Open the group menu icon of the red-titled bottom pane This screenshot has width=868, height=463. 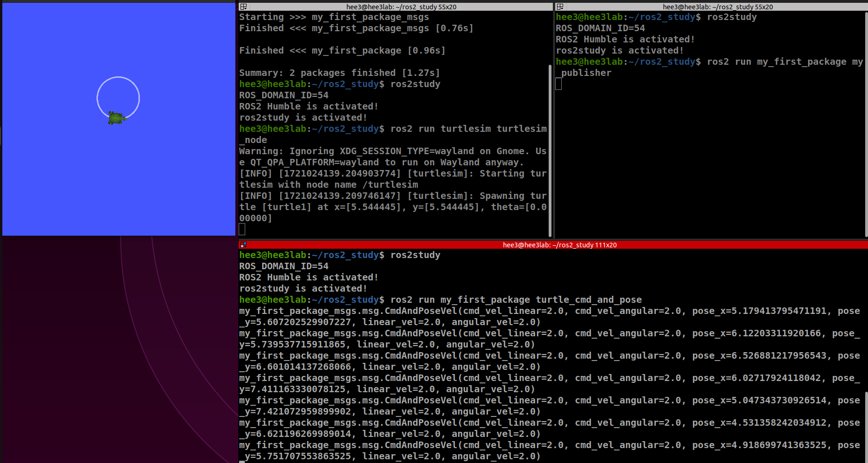(243, 245)
